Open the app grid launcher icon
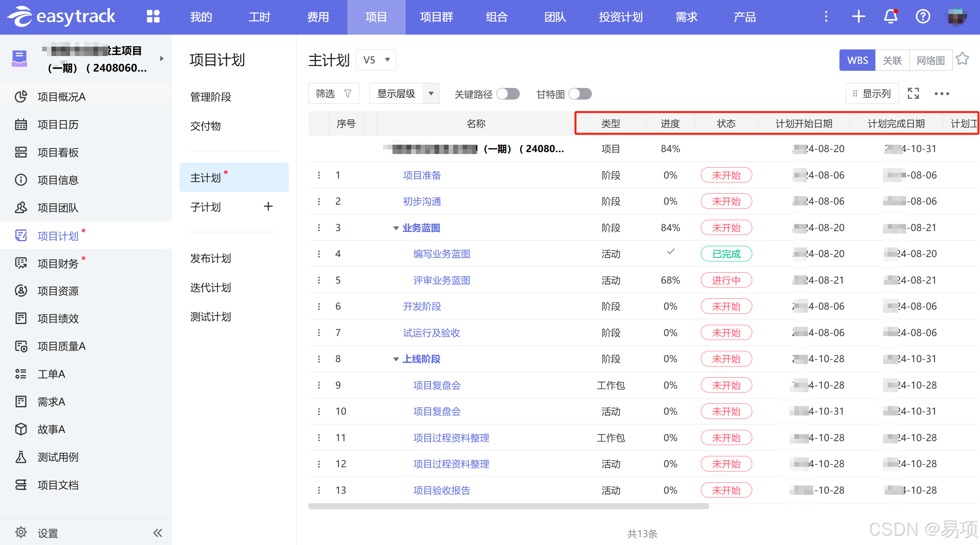Image resolution: width=980 pixels, height=545 pixels. [153, 17]
